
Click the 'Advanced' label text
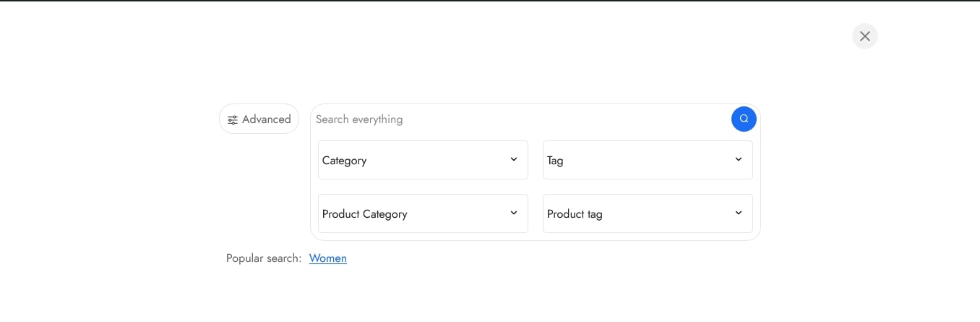tap(267, 119)
